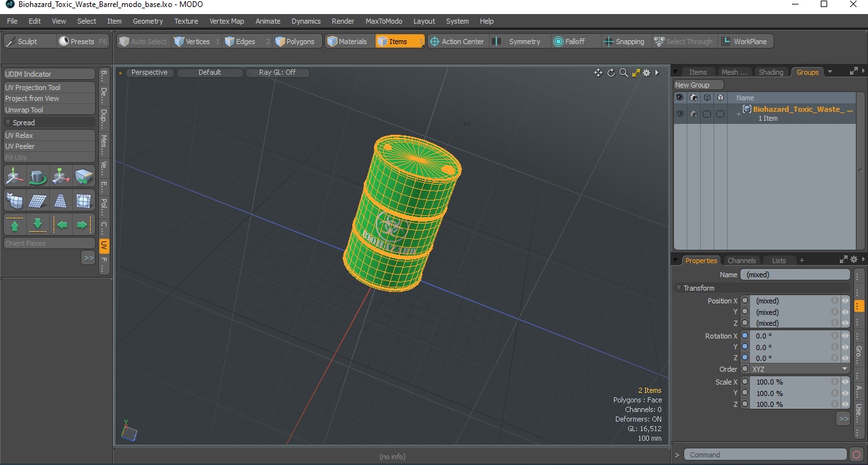Screen dimensions: 868x465
Task: Click the New Group button
Action: (699, 85)
